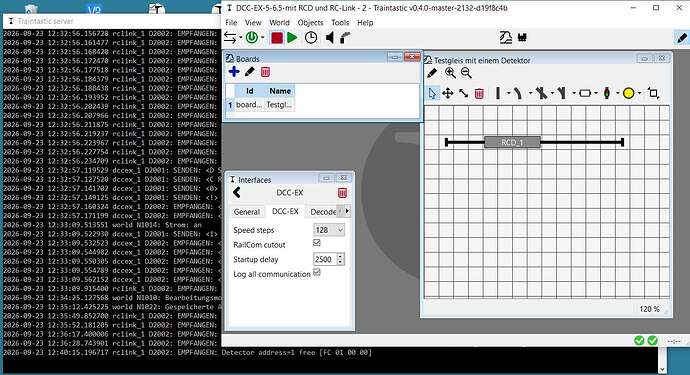The image size is (690, 375).
Task: Select the yellow circle tool
Action: point(628,93)
